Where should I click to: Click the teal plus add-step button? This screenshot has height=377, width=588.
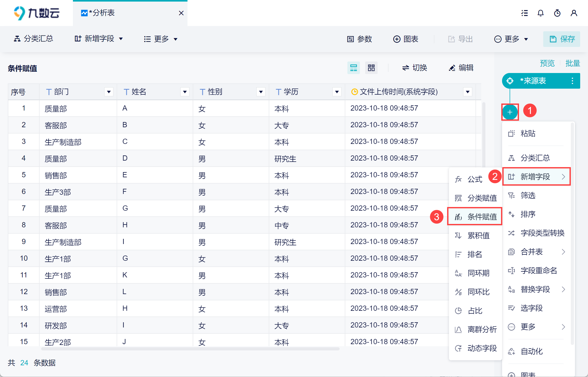[510, 112]
